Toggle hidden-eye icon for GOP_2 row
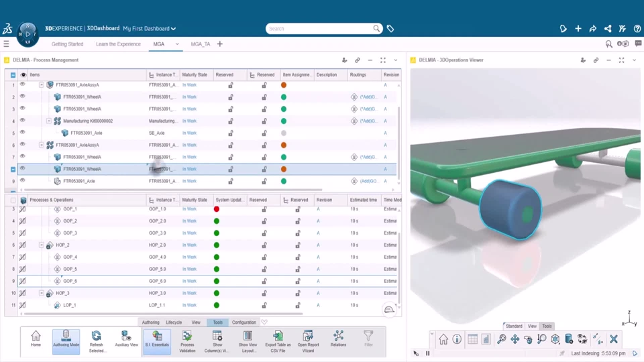644x362 pixels. [23, 221]
